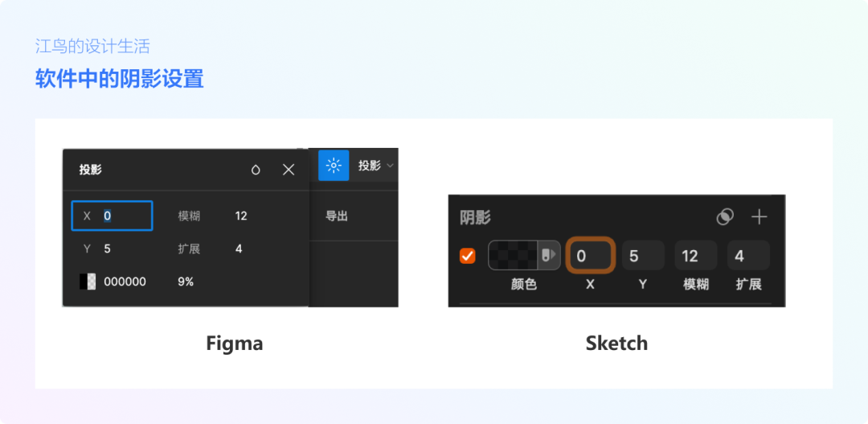868x424 pixels.
Task: Open the Sketch shadow color swatch
Action: 514,256
